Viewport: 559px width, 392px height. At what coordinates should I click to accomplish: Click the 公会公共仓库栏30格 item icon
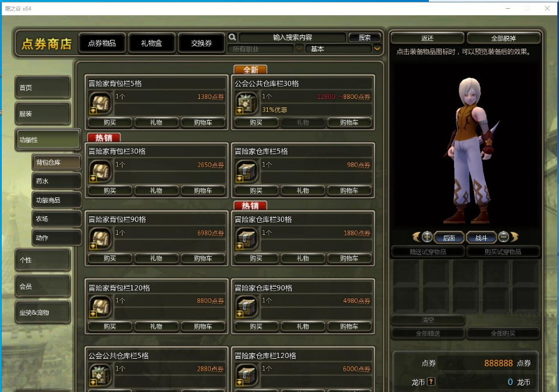pyautogui.click(x=247, y=104)
